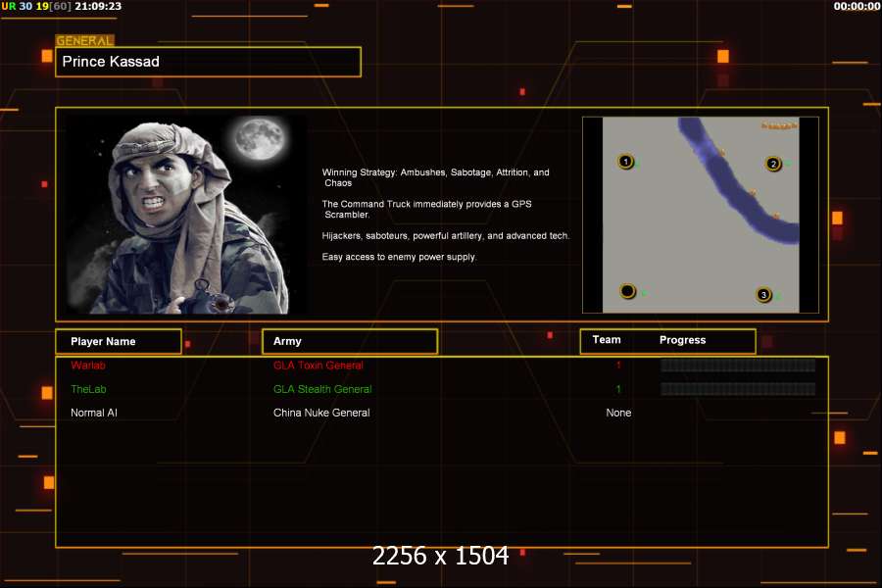Screen dimensions: 882x588
Task: Click the Command Truck GPS Scrambler text
Action: tap(426, 209)
